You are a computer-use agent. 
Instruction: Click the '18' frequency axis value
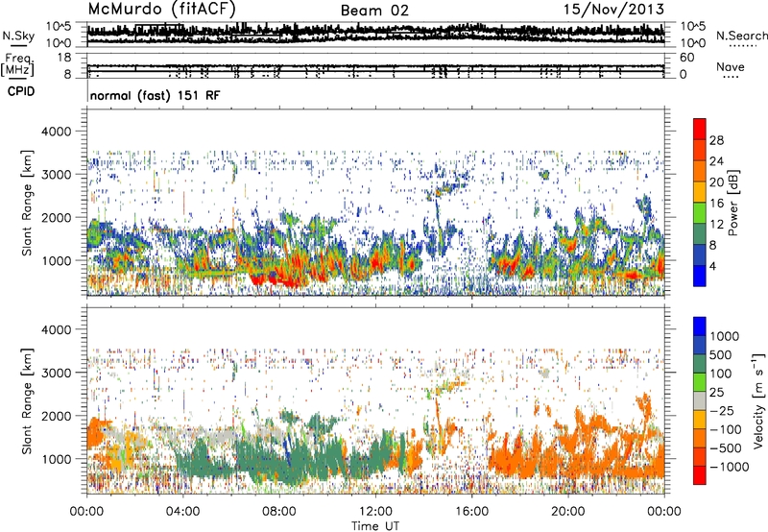[x=63, y=58]
